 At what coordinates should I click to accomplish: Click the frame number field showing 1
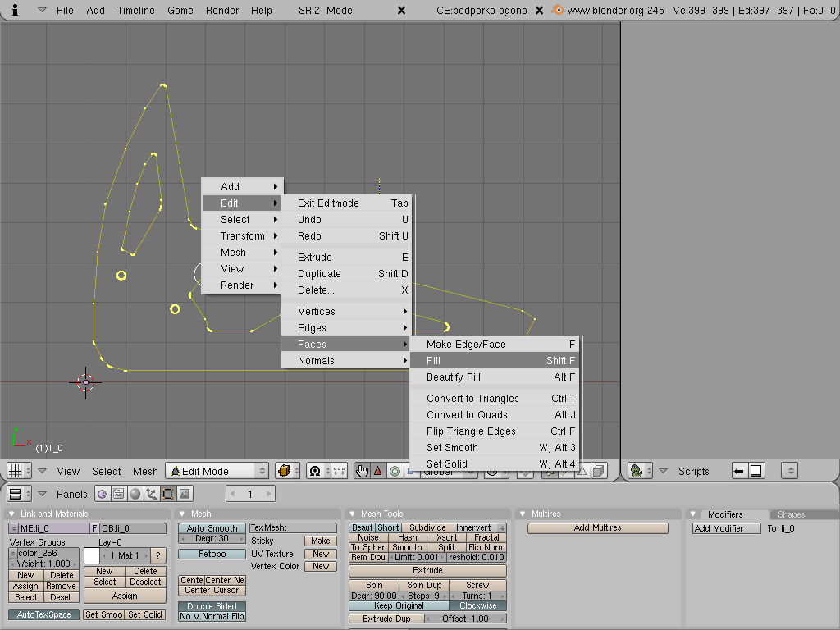pyautogui.click(x=250, y=493)
